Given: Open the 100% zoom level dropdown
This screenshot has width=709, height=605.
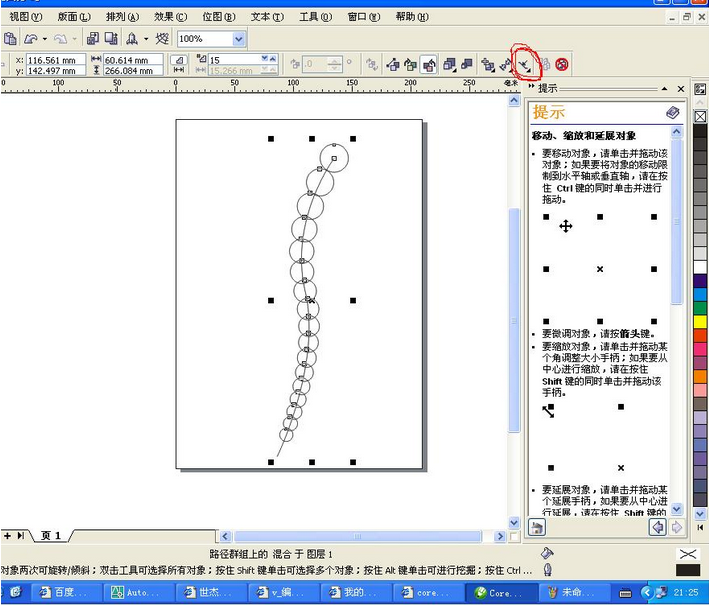Looking at the screenshot, I should [x=239, y=39].
